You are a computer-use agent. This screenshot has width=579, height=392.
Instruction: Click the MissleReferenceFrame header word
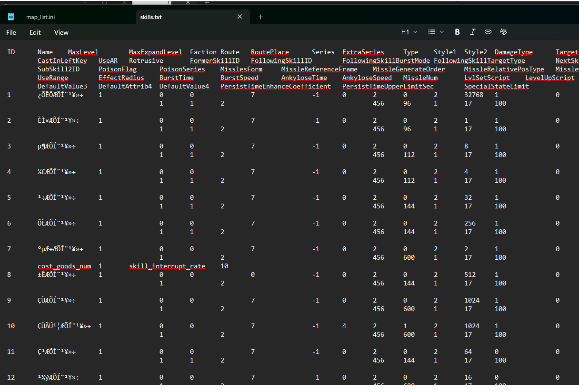coord(319,69)
